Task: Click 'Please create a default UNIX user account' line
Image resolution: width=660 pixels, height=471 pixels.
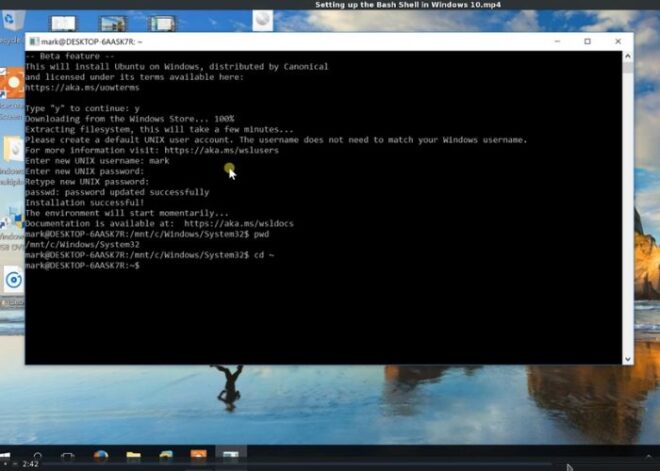Action: point(276,140)
